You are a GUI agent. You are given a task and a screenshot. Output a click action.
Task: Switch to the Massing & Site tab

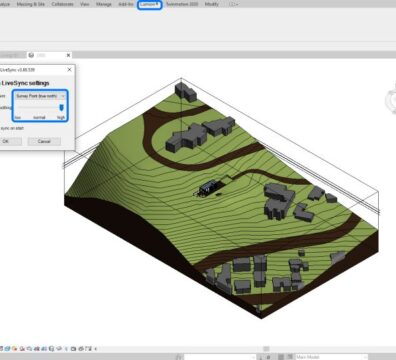pyautogui.click(x=31, y=4)
